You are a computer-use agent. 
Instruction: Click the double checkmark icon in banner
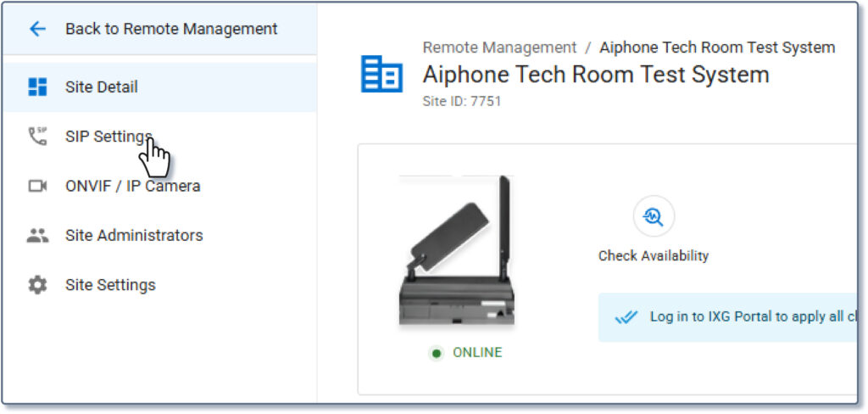tap(626, 317)
